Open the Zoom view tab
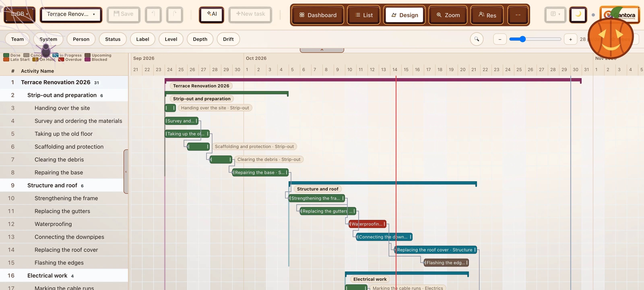This screenshot has width=644, height=290. coord(448,15)
